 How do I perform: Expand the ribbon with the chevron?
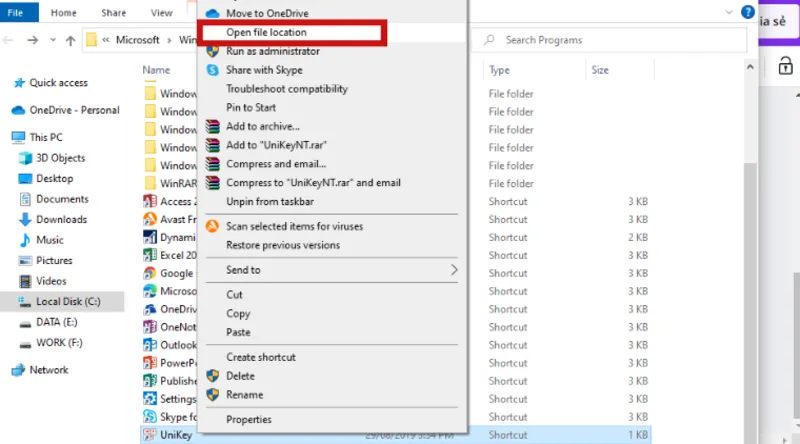pos(729,12)
